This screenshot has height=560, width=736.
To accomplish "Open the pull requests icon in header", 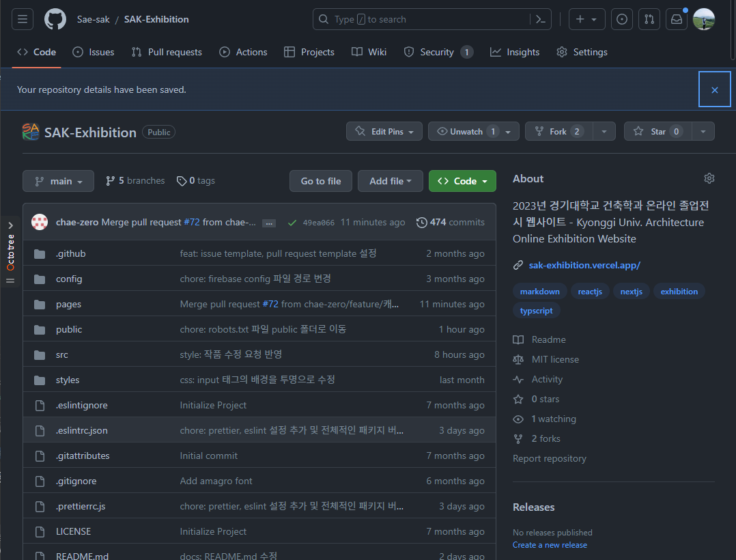I will click(649, 19).
